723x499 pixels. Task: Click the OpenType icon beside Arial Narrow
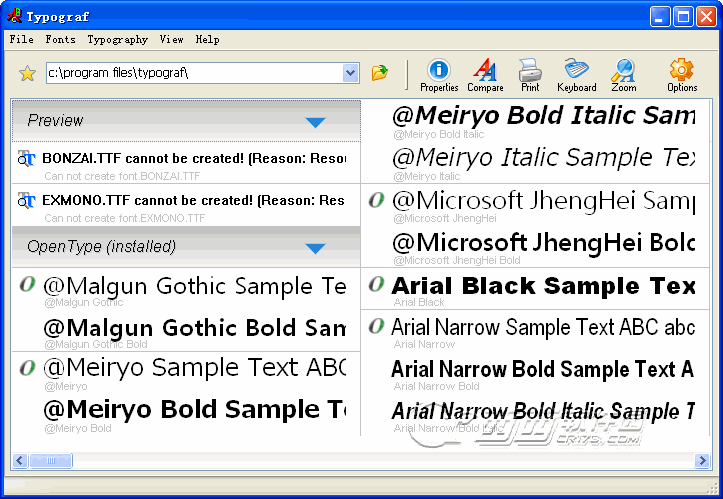(x=376, y=326)
